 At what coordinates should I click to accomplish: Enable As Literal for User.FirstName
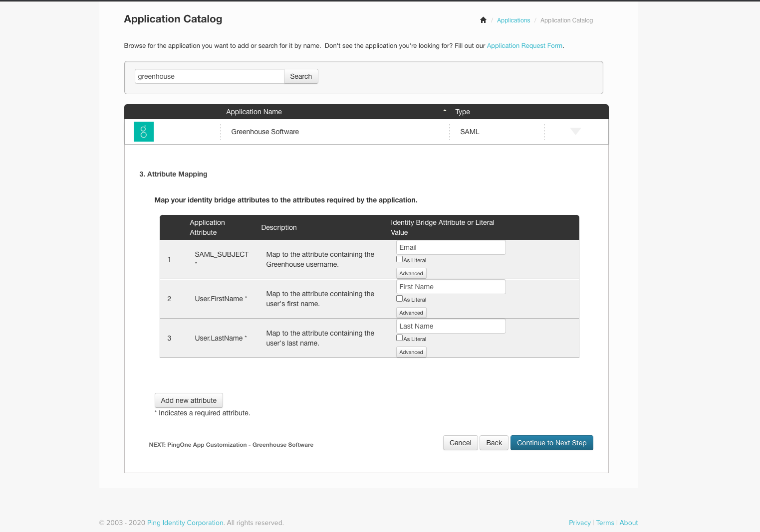(x=399, y=299)
